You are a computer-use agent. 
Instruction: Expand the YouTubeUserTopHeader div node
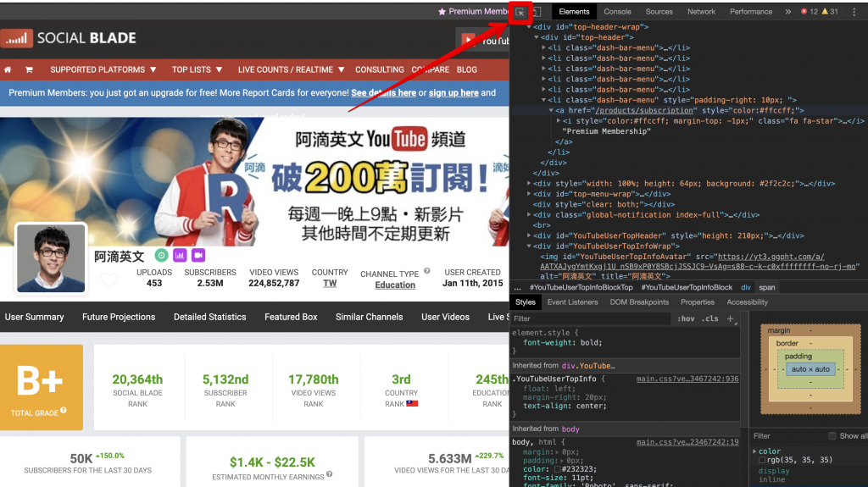tap(529, 235)
